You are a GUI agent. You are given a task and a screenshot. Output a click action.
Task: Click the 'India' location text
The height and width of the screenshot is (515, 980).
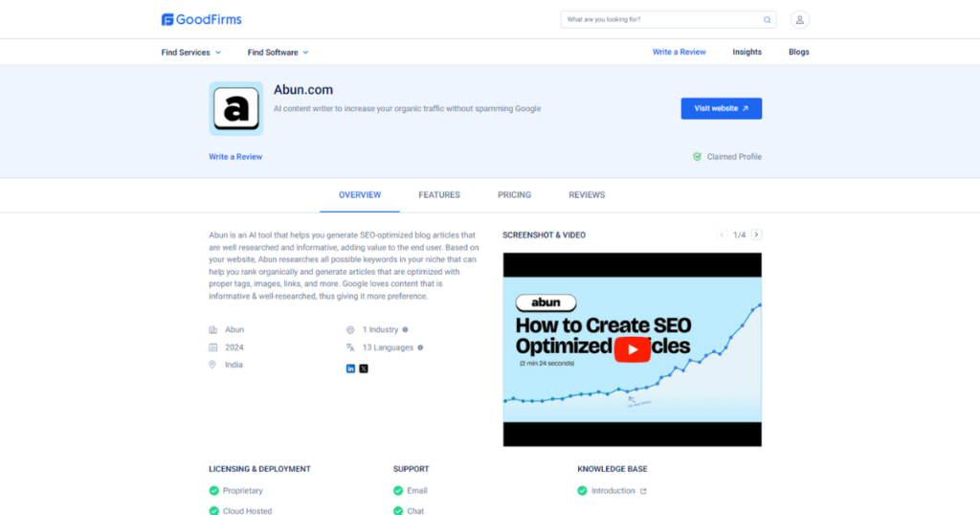point(234,365)
